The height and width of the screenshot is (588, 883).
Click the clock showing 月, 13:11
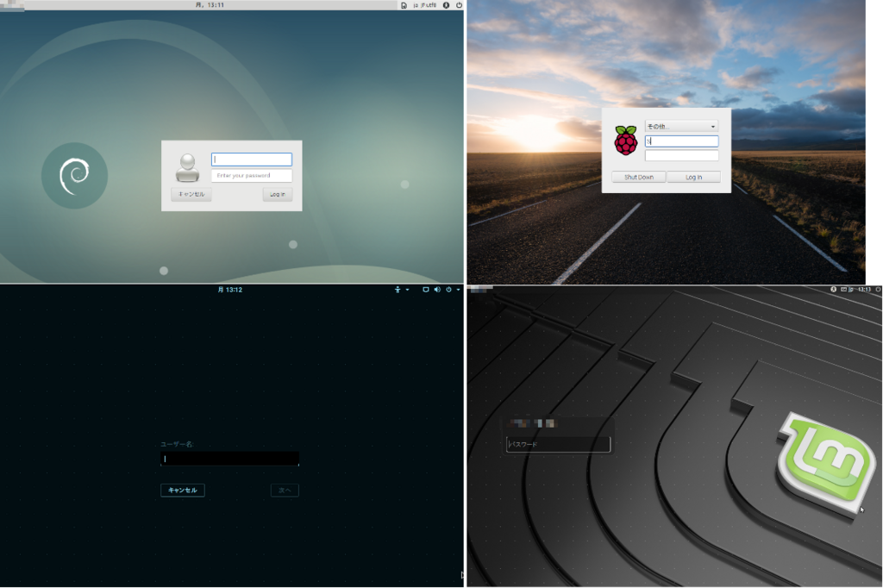tap(210, 5)
